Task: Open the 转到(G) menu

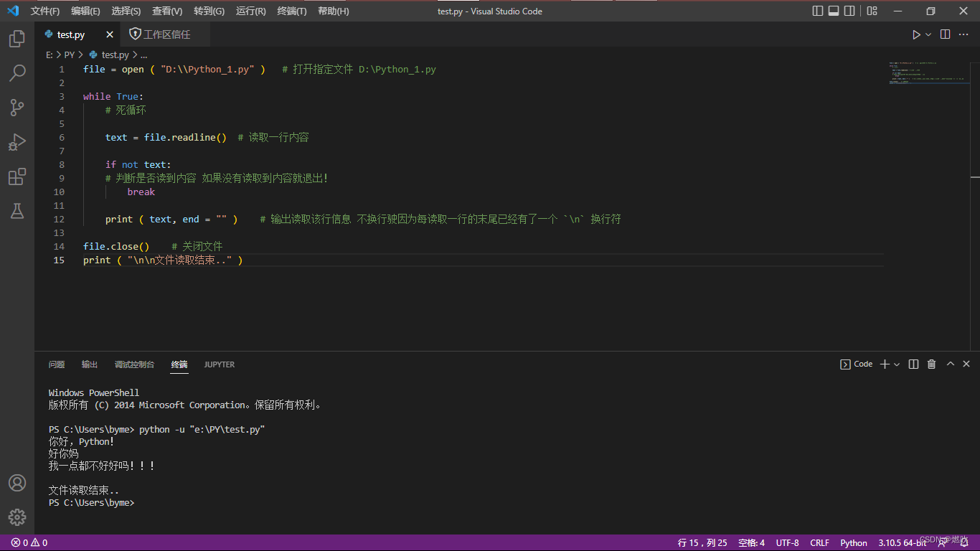Action: [209, 11]
